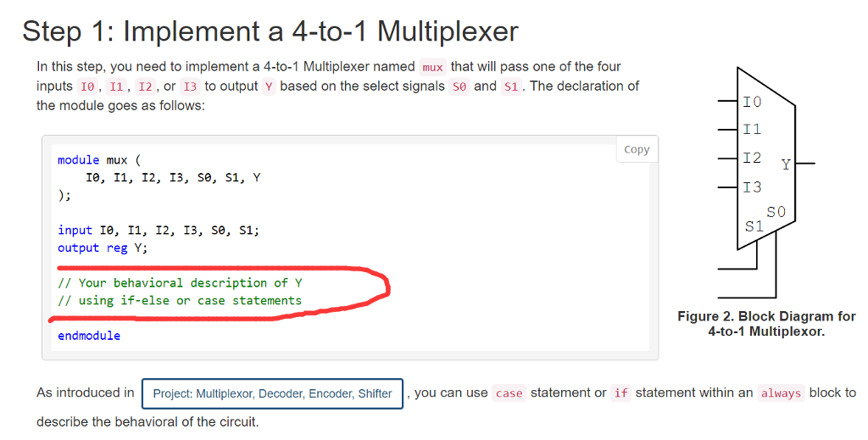This screenshot has height=440, width=868.
Task: Click the always inline code keyword
Action: (781, 393)
